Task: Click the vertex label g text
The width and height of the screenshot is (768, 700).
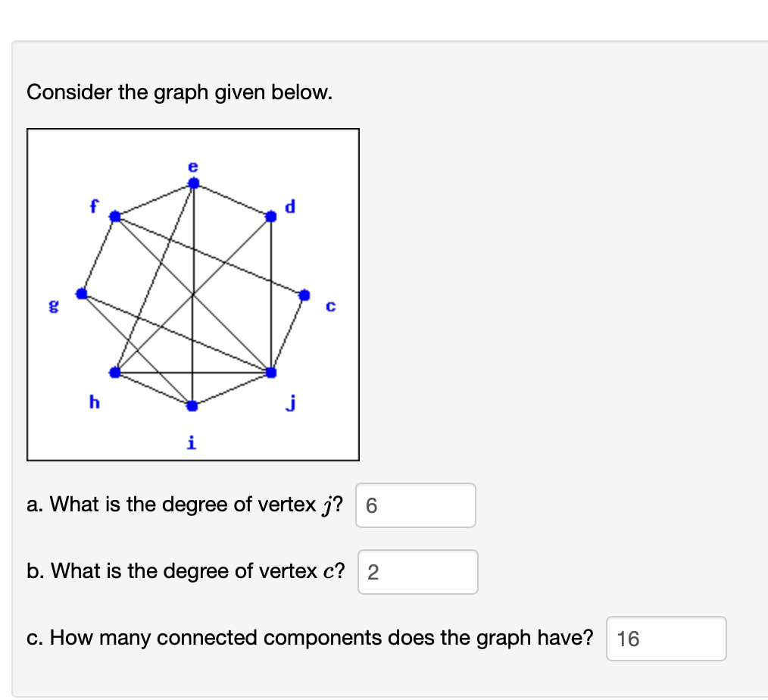Action: (x=52, y=306)
